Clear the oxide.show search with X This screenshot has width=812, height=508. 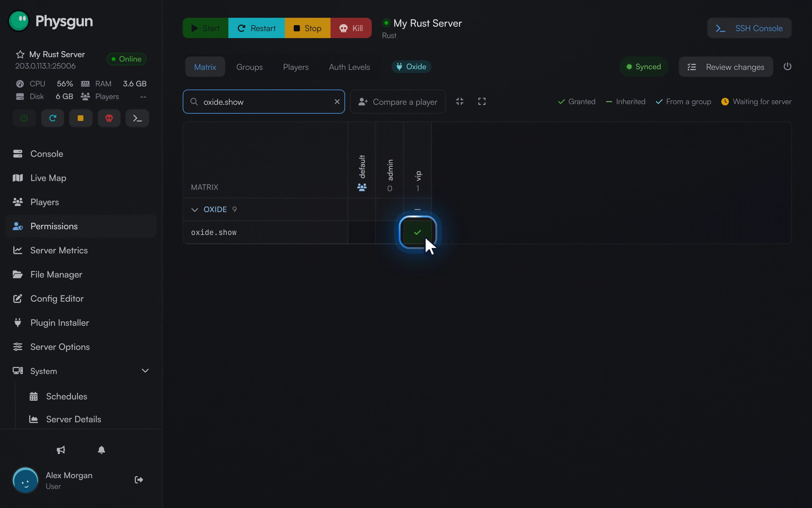pos(337,102)
